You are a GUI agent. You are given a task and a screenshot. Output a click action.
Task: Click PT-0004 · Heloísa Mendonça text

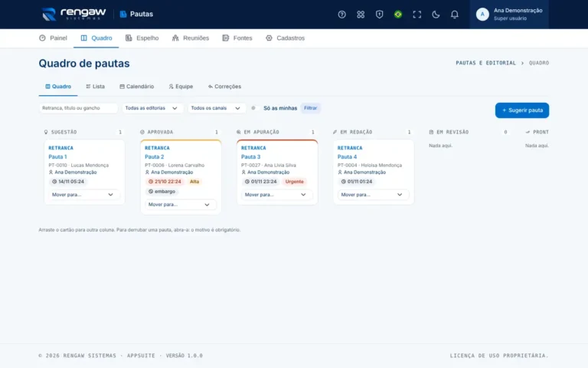(x=369, y=166)
